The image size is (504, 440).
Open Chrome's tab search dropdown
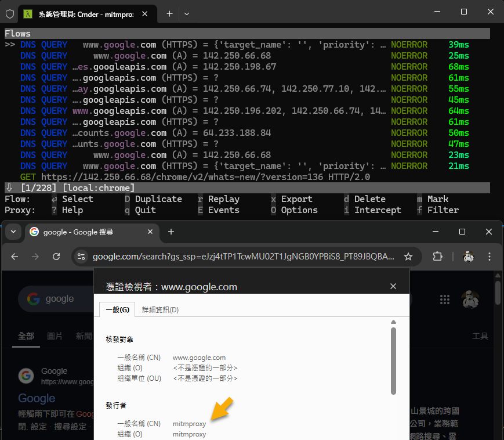(x=12, y=232)
